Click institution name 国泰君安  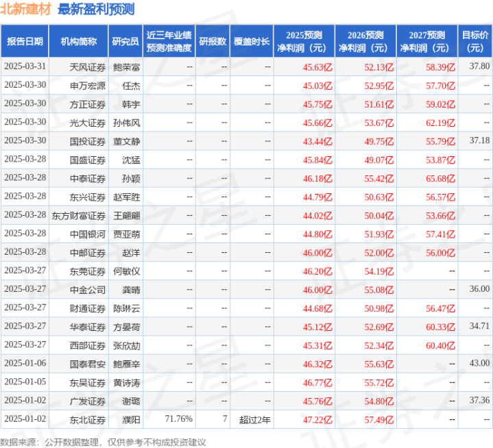pos(87,364)
